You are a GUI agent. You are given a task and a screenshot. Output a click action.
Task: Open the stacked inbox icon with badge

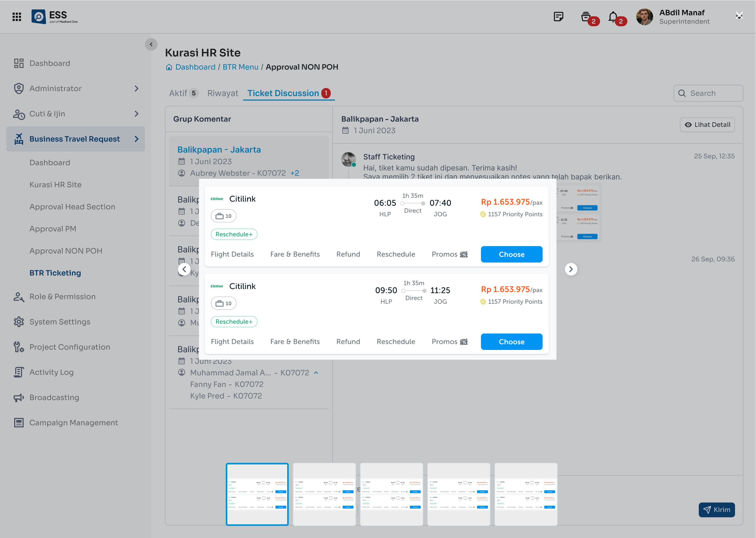586,17
